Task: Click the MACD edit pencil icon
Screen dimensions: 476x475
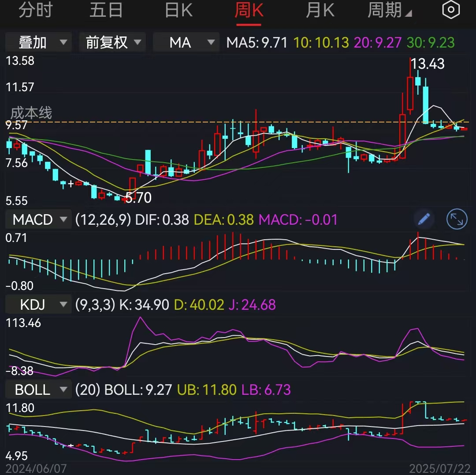Action: (424, 219)
